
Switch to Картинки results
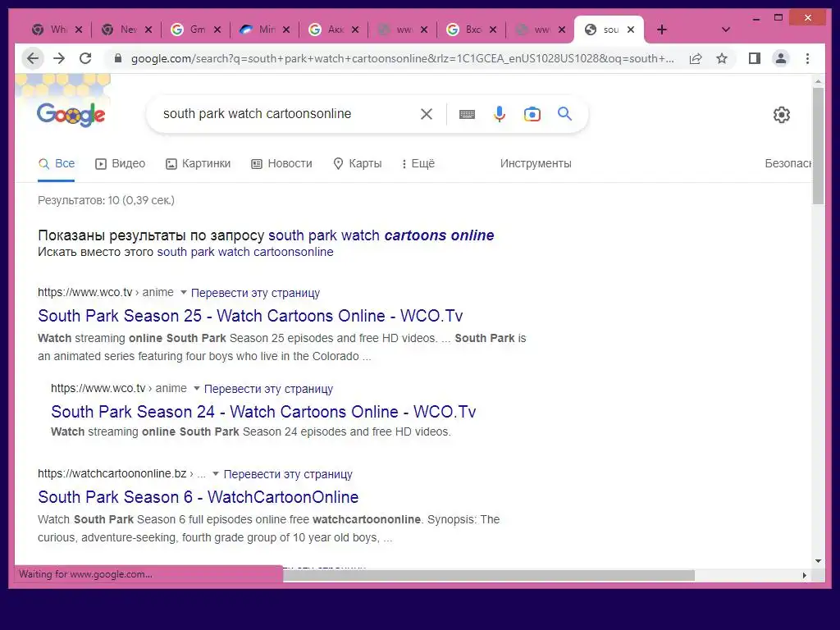[198, 164]
